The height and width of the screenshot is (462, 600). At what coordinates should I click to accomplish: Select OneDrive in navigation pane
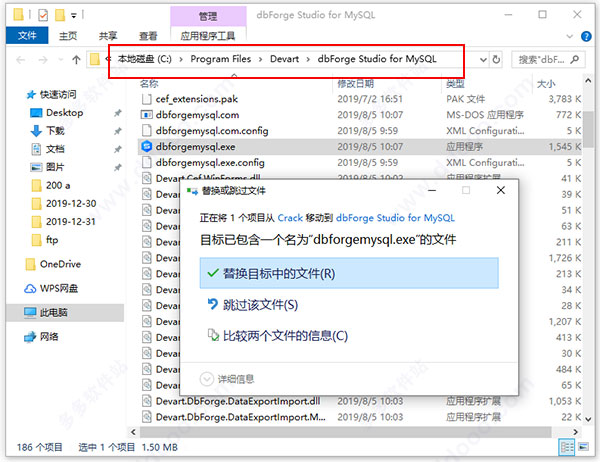[x=53, y=264]
